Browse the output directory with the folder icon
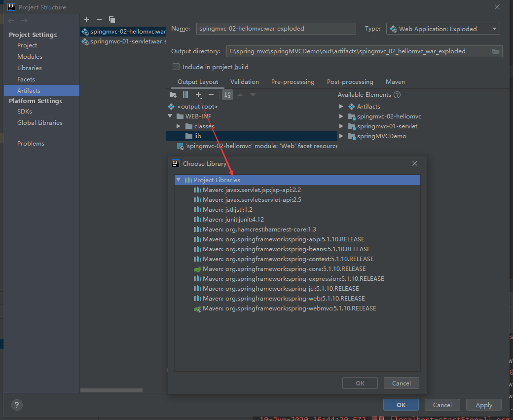The height and width of the screenshot is (420, 513). pos(496,51)
